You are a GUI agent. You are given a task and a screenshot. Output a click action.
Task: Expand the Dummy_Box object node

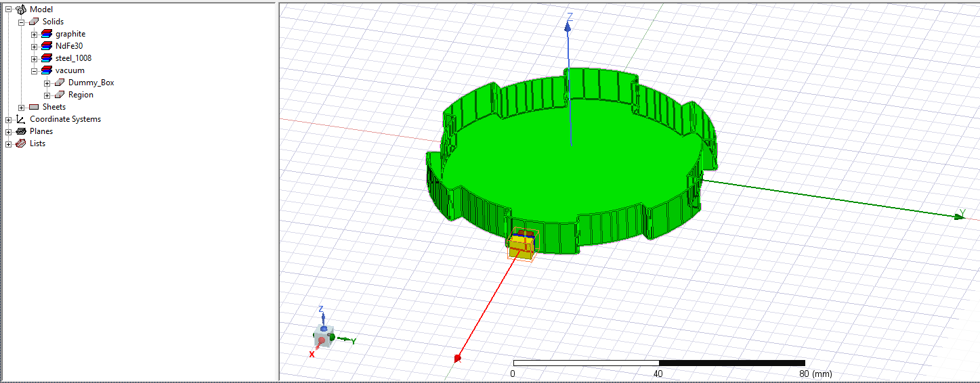47,83
